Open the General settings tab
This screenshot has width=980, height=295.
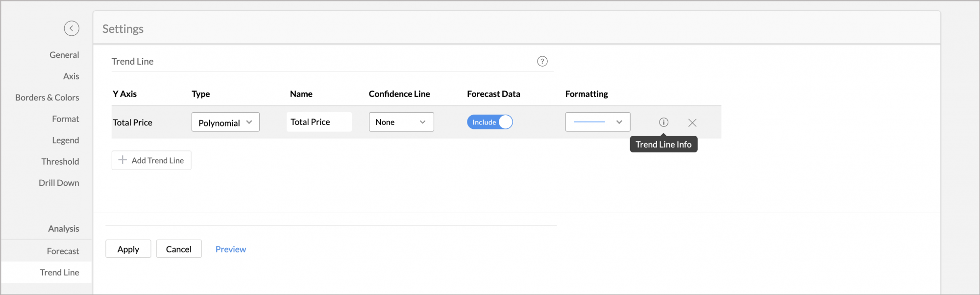[x=64, y=55]
